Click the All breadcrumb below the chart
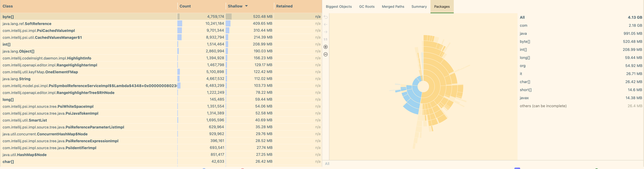Viewport: 644px width, 169px height. click(x=327, y=164)
